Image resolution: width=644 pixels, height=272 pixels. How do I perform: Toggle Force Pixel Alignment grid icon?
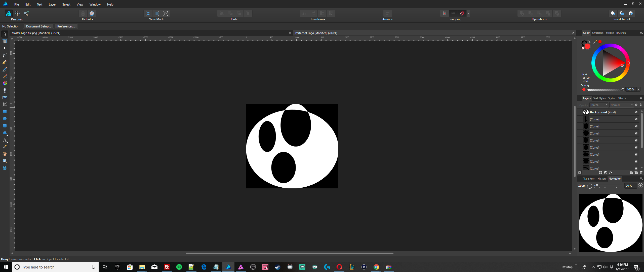tap(445, 13)
